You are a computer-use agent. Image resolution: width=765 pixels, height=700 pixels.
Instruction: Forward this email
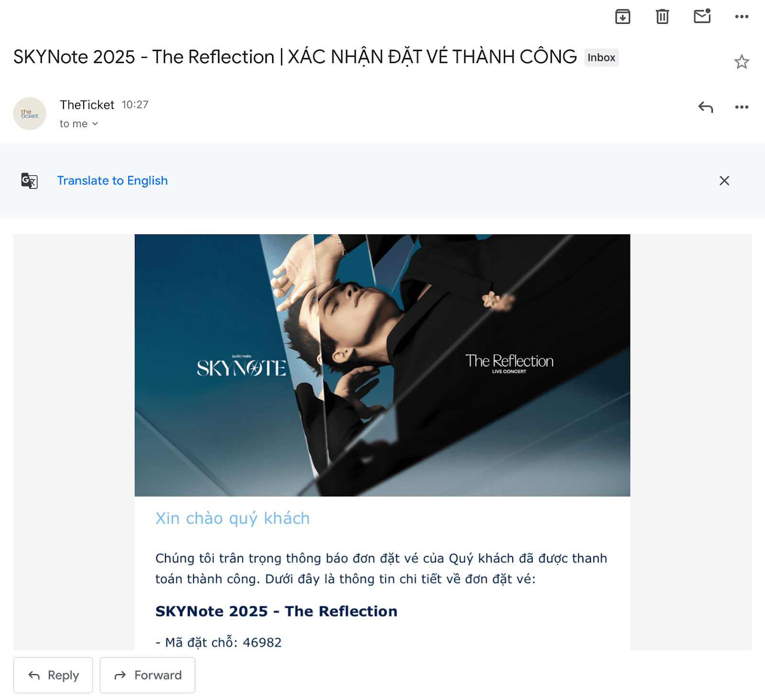(147, 675)
